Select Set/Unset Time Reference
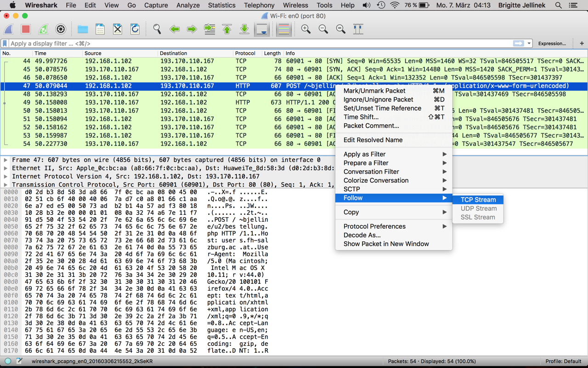The image size is (588, 368). point(394,108)
